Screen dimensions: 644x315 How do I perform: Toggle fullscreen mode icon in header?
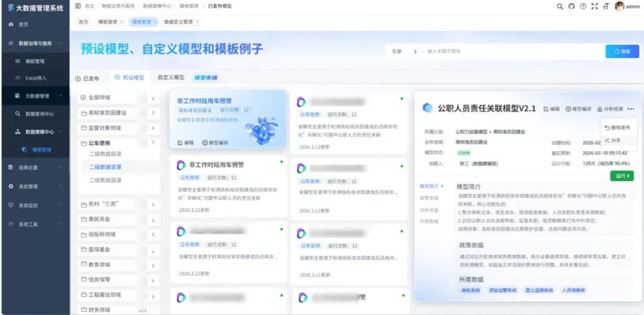pyautogui.click(x=595, y=7)
